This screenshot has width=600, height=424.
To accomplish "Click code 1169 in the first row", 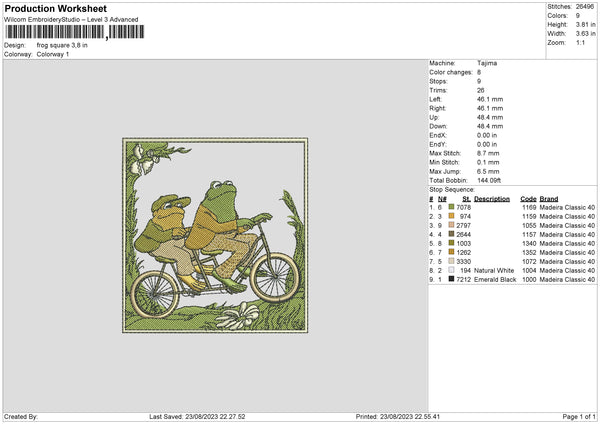I will click(x=529, y=207).
